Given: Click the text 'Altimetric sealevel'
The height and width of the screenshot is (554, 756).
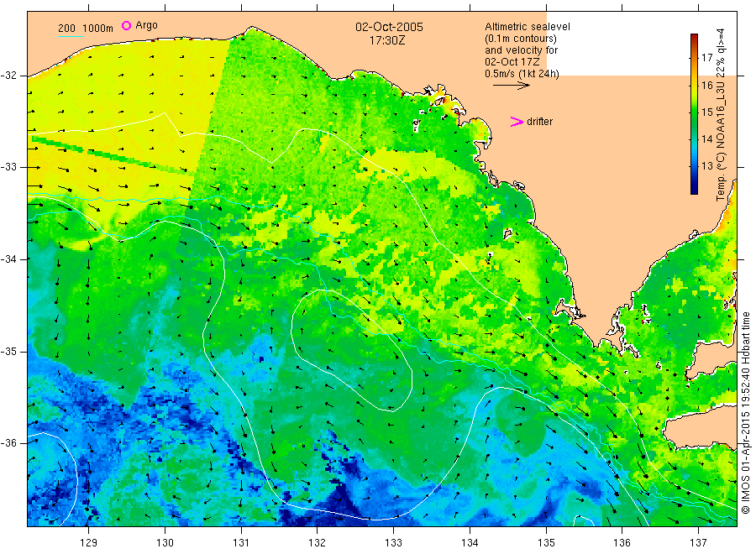Looking at the screenshot, I should pos(528,27).
